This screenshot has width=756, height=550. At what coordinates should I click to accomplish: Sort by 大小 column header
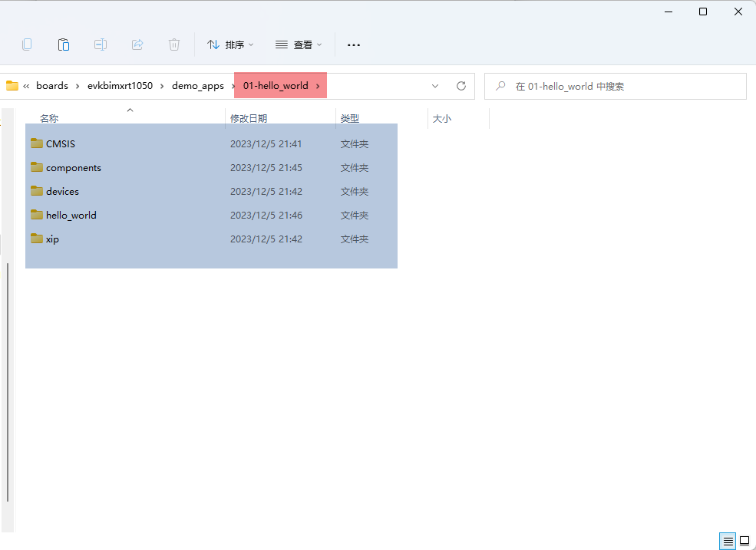[x=441, y=119]
